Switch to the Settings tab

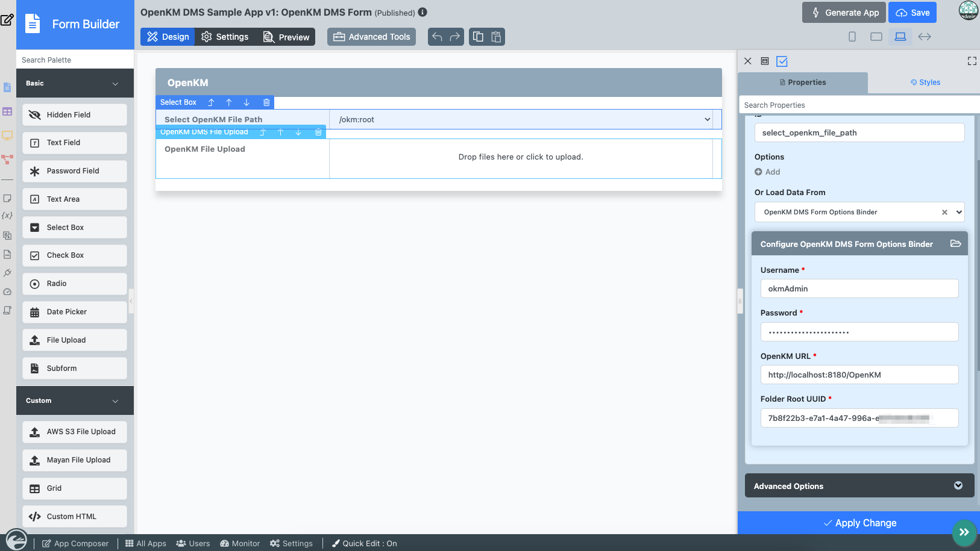[225, 37]
